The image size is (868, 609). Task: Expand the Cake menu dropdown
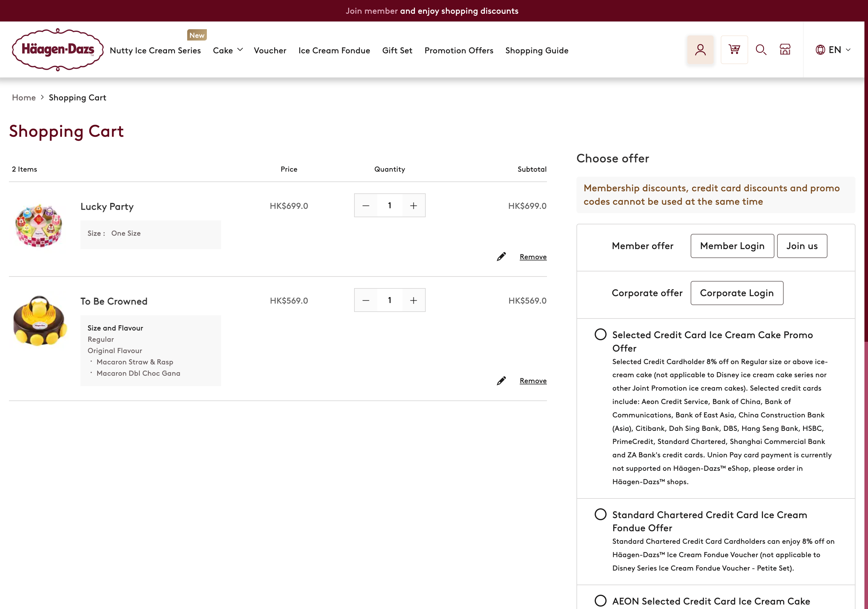[228, 50]
